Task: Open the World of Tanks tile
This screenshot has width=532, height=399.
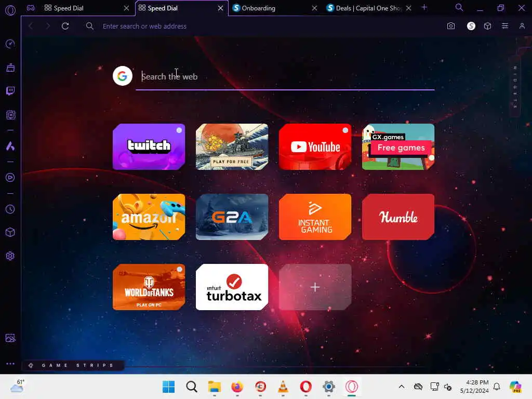Action: [x=149, y=287]
